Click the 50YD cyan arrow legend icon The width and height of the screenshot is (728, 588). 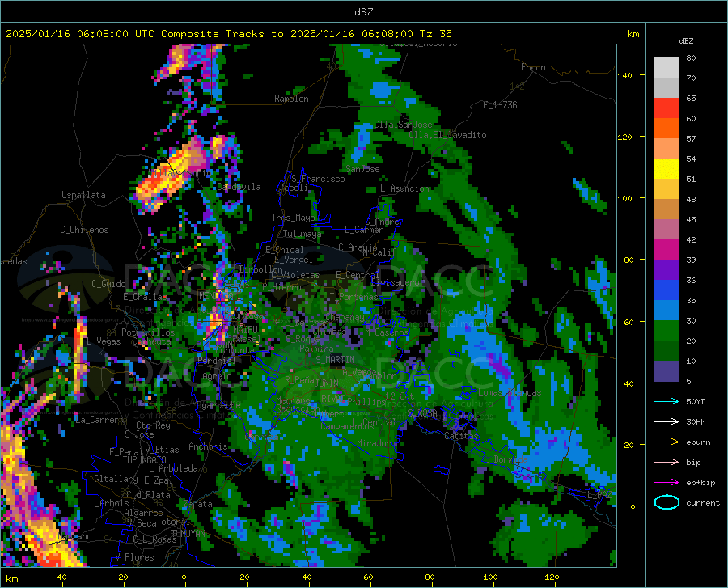(x=667, y=401)
